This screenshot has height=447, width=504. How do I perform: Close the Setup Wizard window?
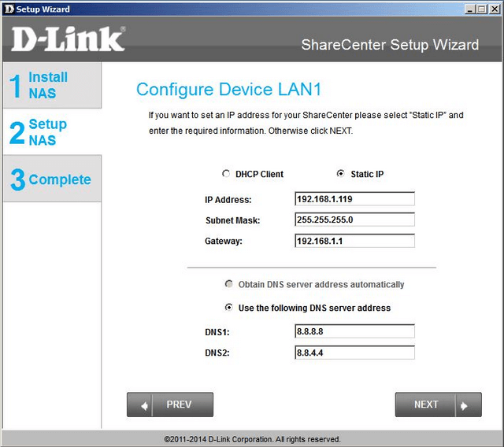[495, 9]
